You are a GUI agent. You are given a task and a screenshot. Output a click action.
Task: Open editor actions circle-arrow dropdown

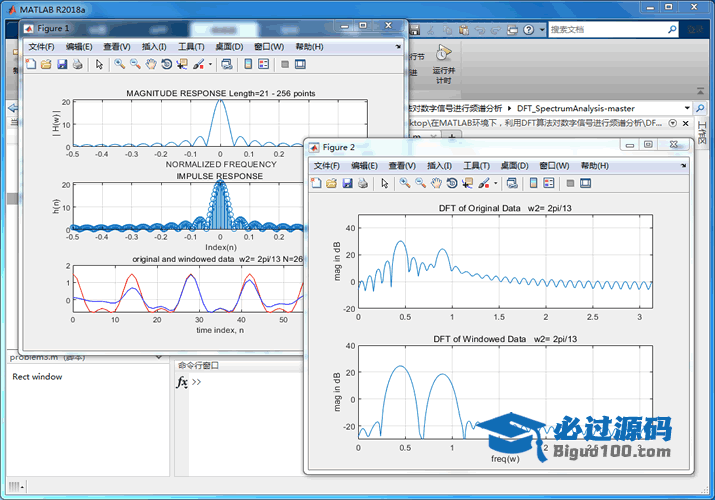(672, 123)
